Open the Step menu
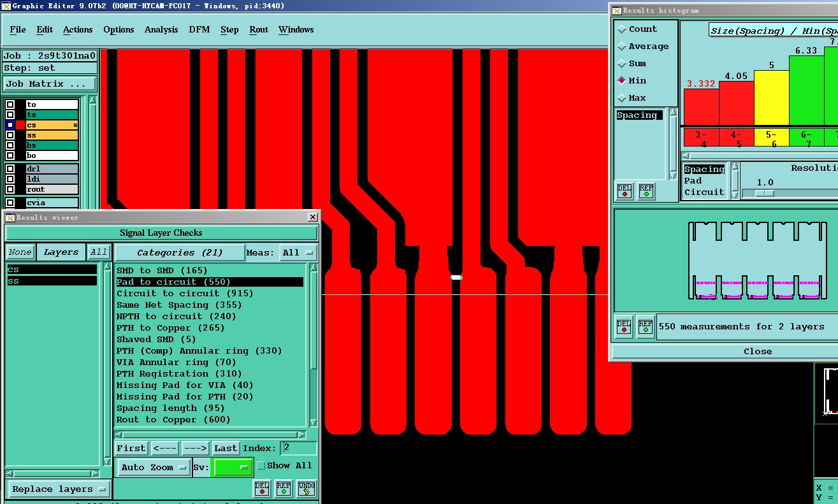 point(229,29)
